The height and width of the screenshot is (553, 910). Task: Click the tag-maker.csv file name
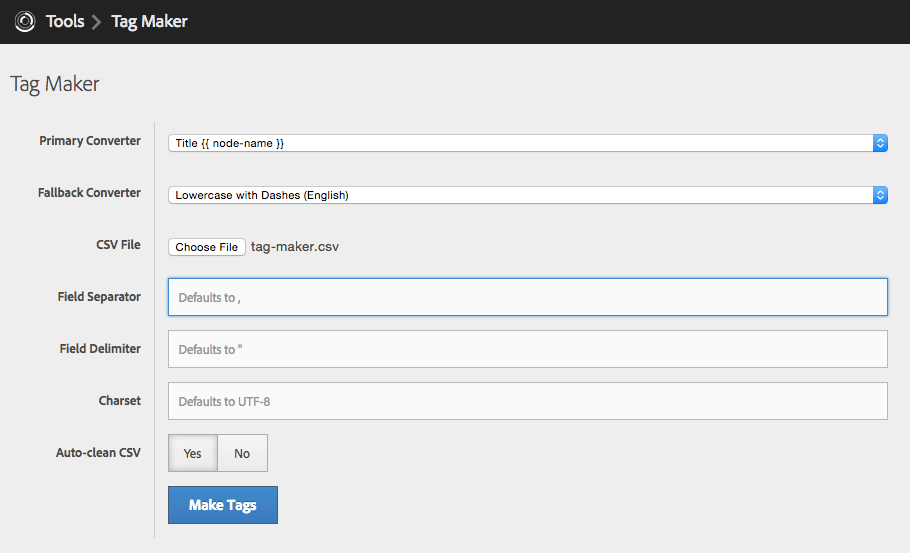(x=295, y=247)
